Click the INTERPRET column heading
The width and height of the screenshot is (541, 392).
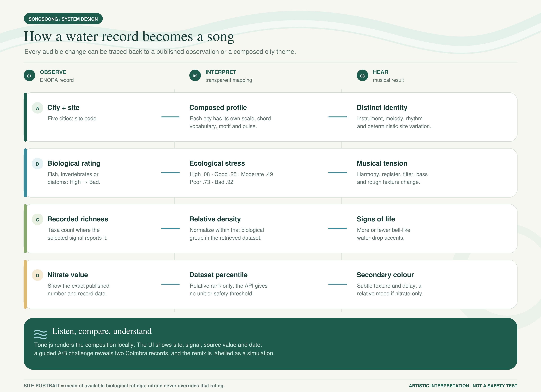pos(221,72)
